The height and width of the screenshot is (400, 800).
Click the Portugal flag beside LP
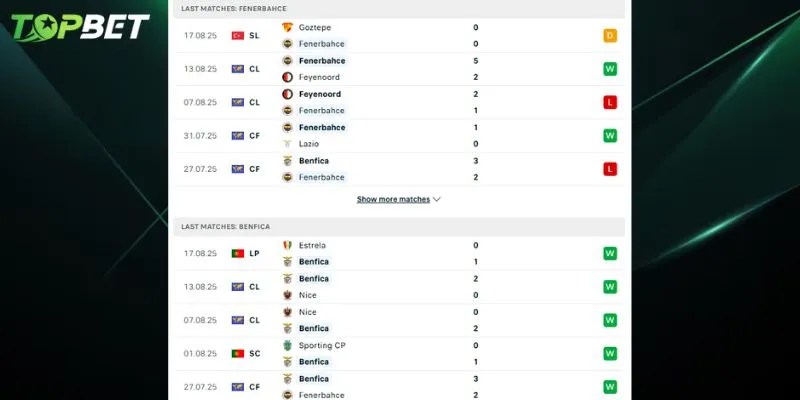coord(237,254)
